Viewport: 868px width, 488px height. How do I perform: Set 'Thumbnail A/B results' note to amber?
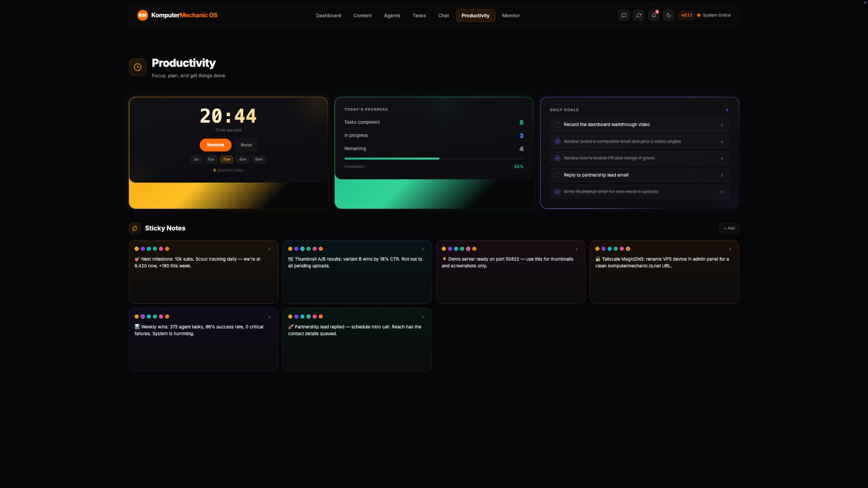[x=290, y=249]
